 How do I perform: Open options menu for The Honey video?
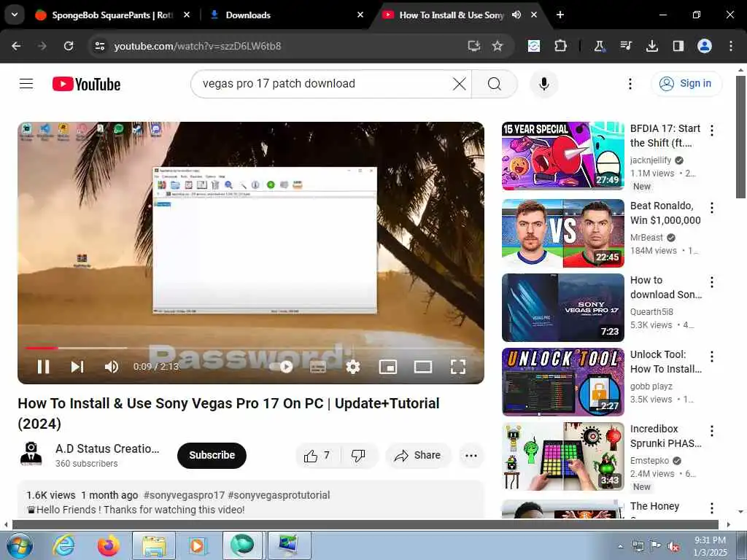point(712,508)
